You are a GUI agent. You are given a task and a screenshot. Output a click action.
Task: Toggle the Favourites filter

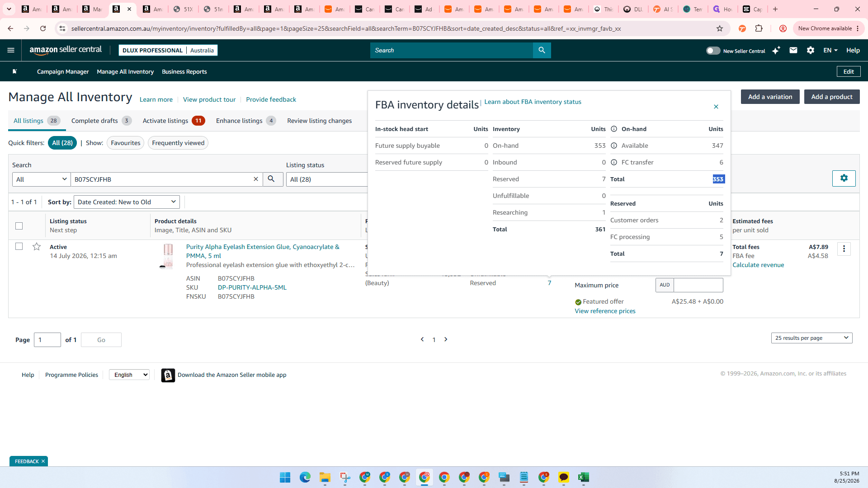tap(125, 143)
